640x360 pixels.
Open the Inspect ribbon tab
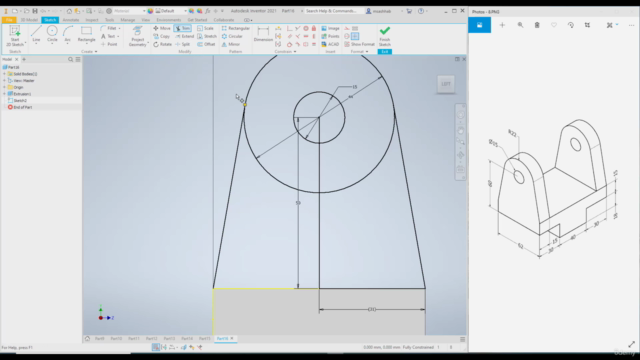point(92,20)
